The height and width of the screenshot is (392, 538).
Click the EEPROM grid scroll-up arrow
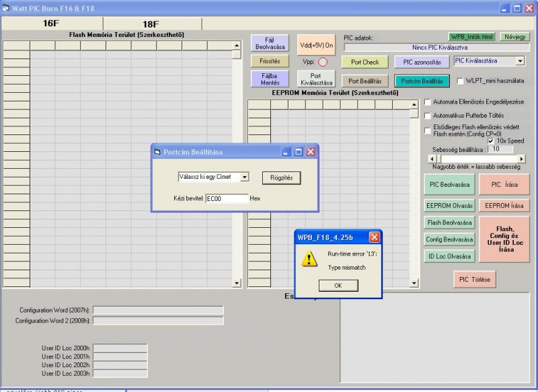(x=414, y=104)
